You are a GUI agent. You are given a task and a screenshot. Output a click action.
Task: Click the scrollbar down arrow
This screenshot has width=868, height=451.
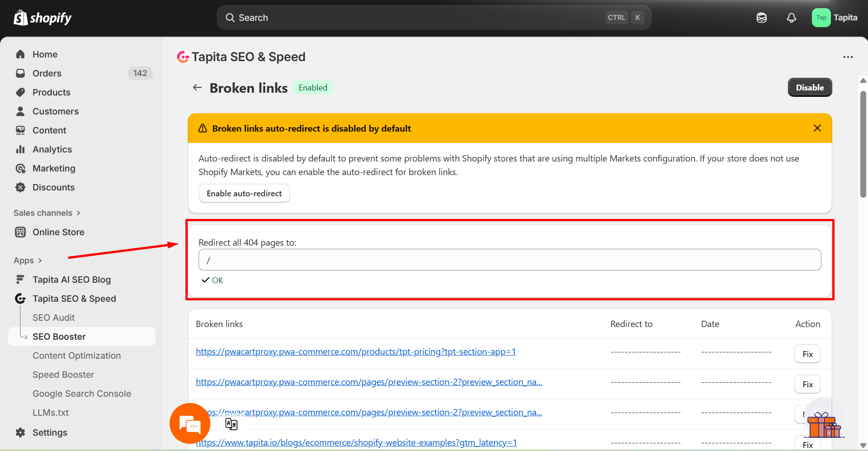pos(863,446)
